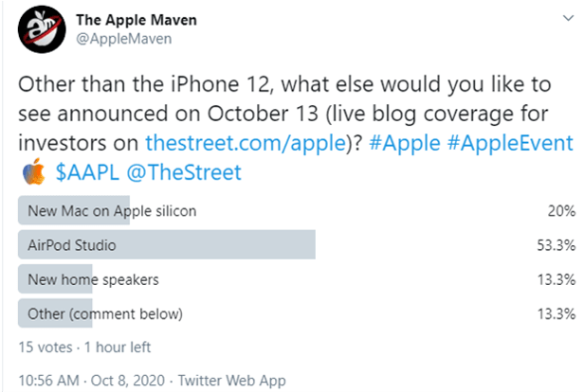Open the $AAPL cashtag
Image resolution: width=584 pixels, height=392 pixels.
pyautogui.click(x=87, y=172)
